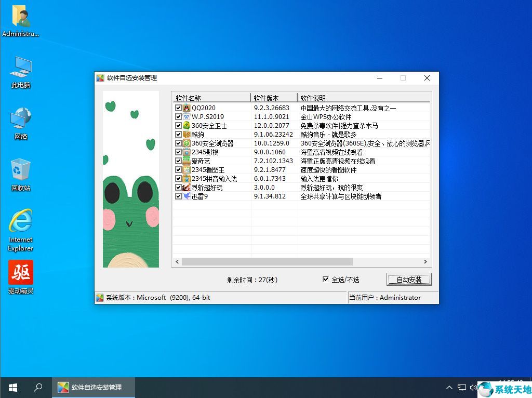Click the 360安全浏览器 icon in list
The height and width of the screenshot is (398, 532).
(x=187, y=143)
